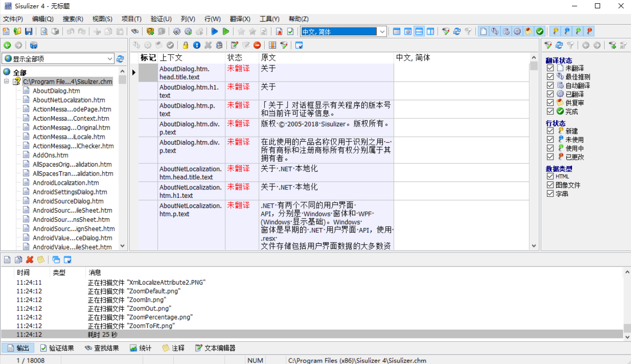Click the blue play arrow toolbar icon

214,32
